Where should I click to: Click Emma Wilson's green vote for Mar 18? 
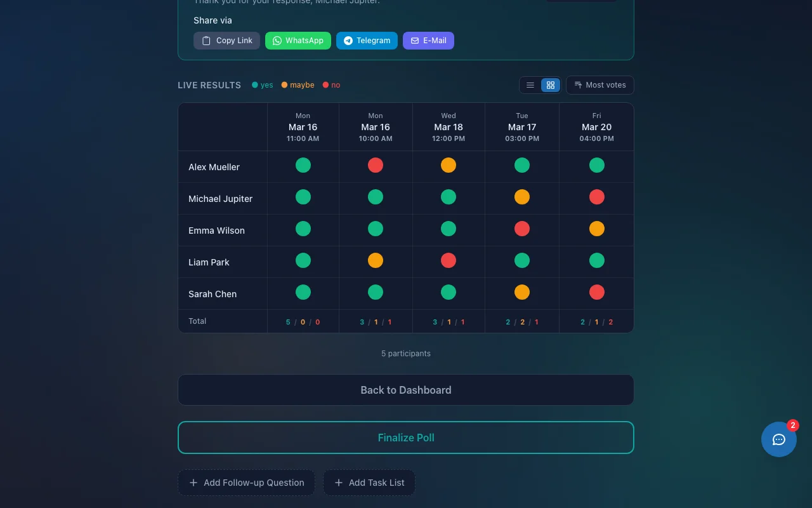pyautogui.click(x=449, y=229)
